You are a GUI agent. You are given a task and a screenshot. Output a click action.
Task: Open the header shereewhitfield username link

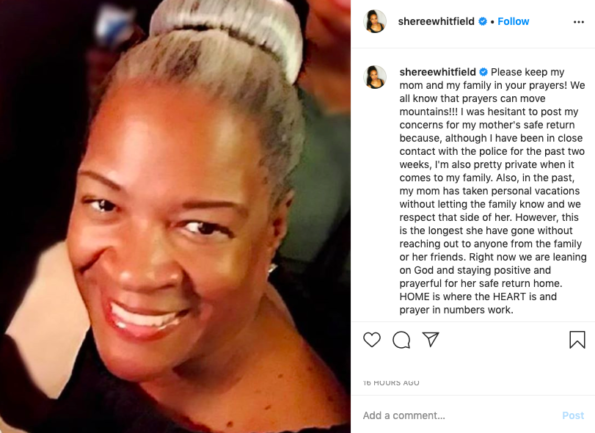(436, 21)
